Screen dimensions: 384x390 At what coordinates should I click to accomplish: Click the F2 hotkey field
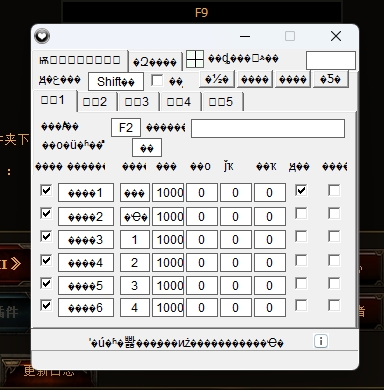[126, 127]
